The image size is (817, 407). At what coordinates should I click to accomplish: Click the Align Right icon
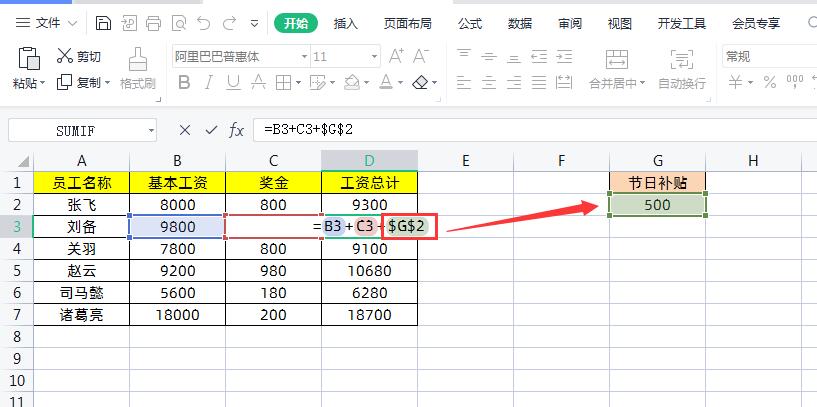tap(514, 82)
